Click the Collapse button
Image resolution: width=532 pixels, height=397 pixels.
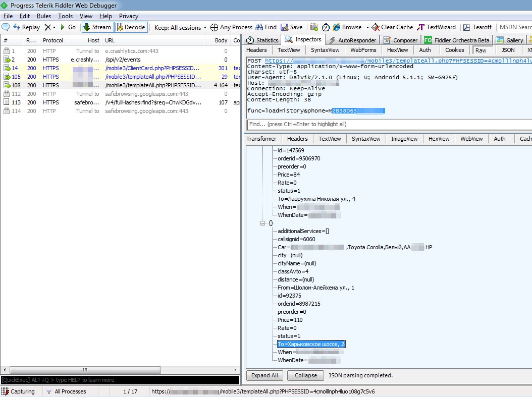(306, 376)
